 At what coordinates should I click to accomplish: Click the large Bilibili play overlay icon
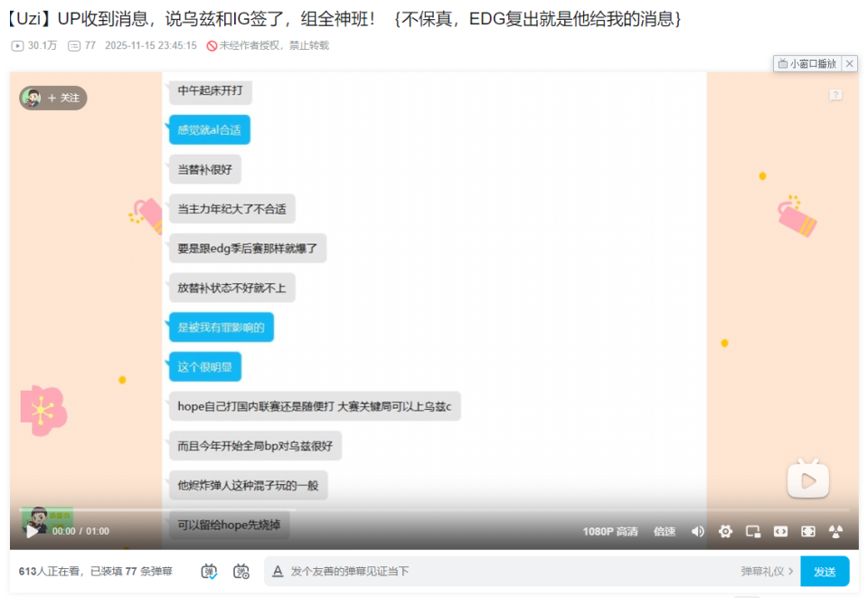click(807, 479)
